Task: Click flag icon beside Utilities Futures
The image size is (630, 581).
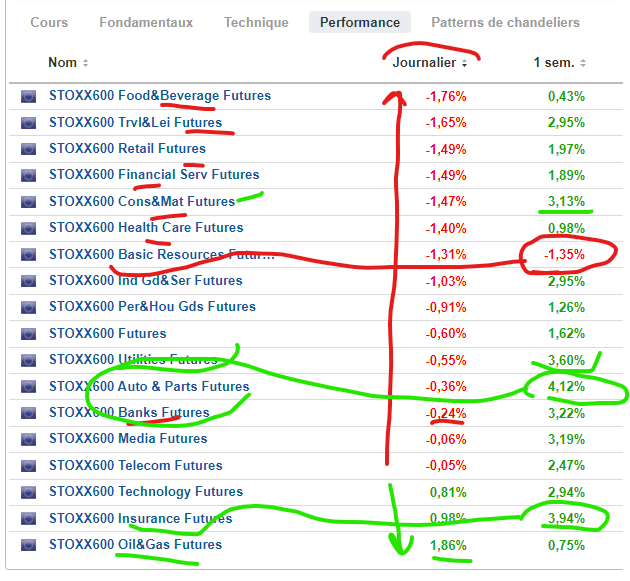Action: click(x=28, y=360)
